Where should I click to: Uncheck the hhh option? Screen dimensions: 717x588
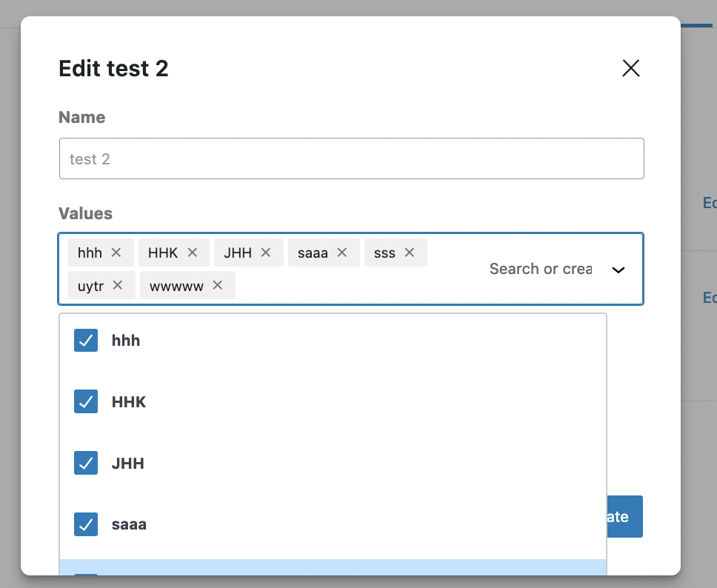click(85, 340)
